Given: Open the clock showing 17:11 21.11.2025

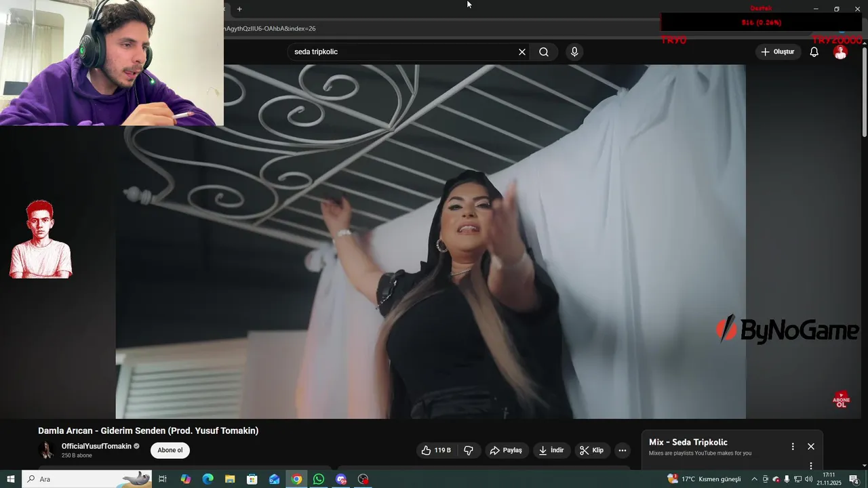Looking at the screenshot, I should pyautogui.click(x=829, y=479).
